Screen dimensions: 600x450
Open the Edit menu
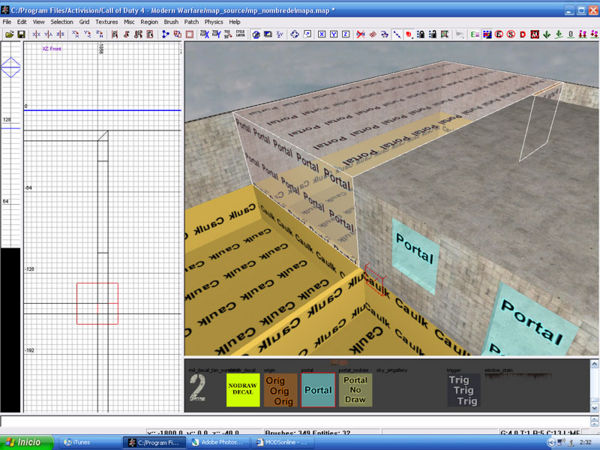pyautogui.click(x=22, y=22)
